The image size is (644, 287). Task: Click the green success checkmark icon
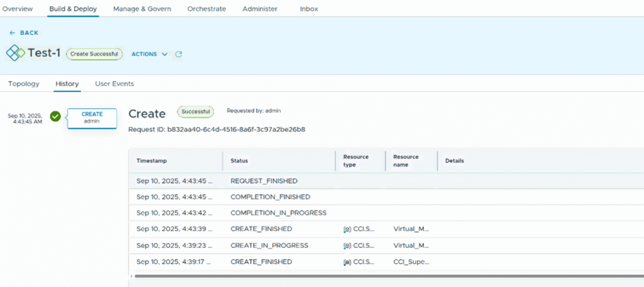(55, 116)
